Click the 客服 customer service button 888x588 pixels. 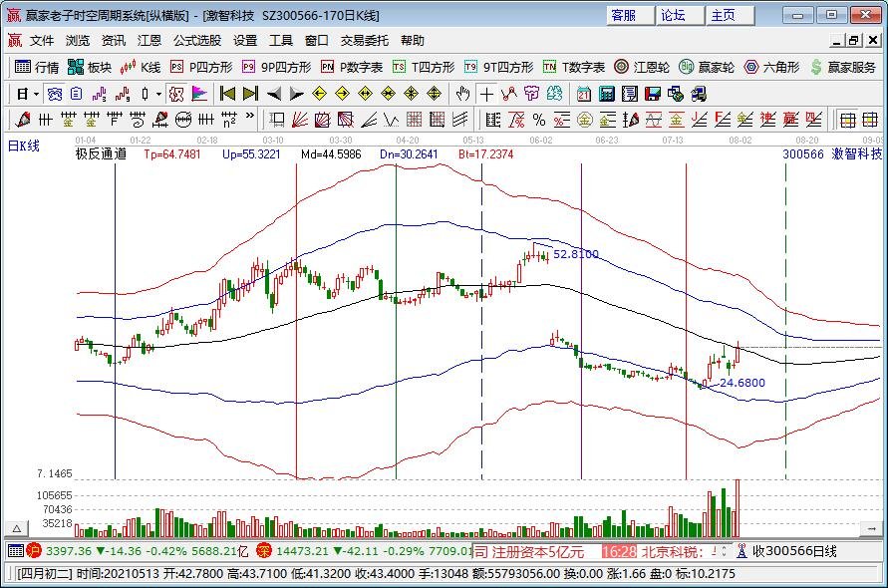click(624, 15)
